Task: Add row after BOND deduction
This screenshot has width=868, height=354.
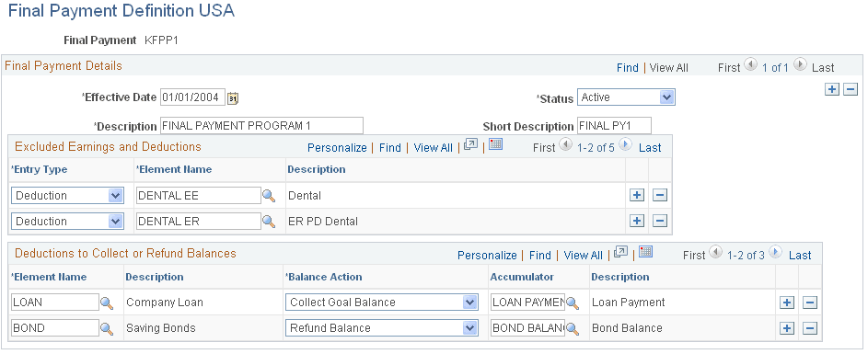Action: (x=787, y=328)
